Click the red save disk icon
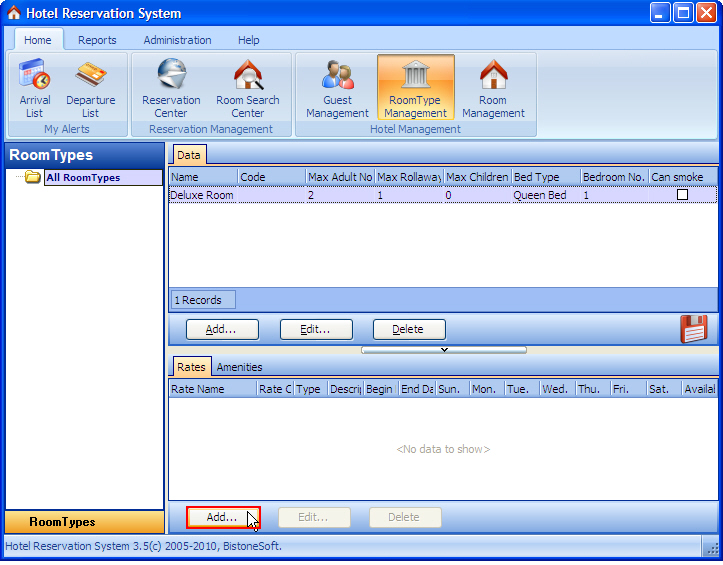Viewport: 723px width, 565px height. [693, 329]
